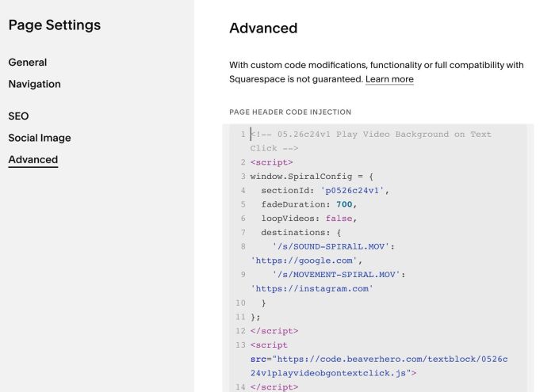
Task: Place cursor on the sectionId 'p0526c24v1' value
Action: click(x=352, y=191)
